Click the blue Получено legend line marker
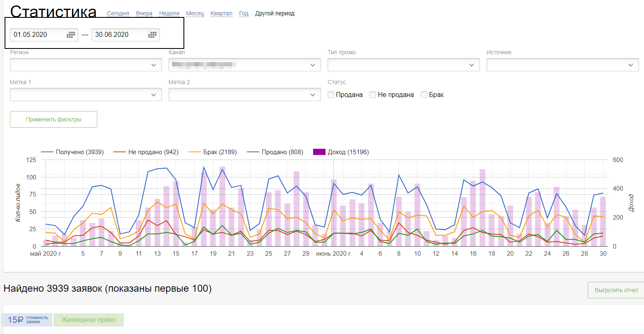Screen dimensions: 644x334 coord(47,152)
